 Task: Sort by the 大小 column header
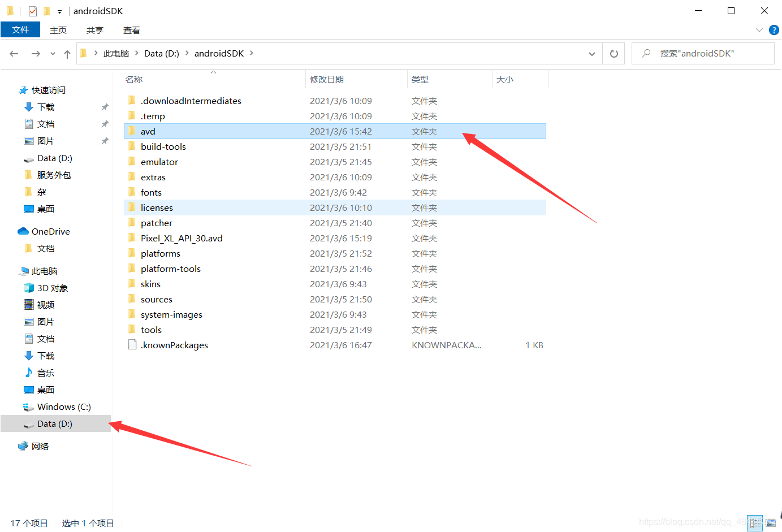[x=504, y=80]
